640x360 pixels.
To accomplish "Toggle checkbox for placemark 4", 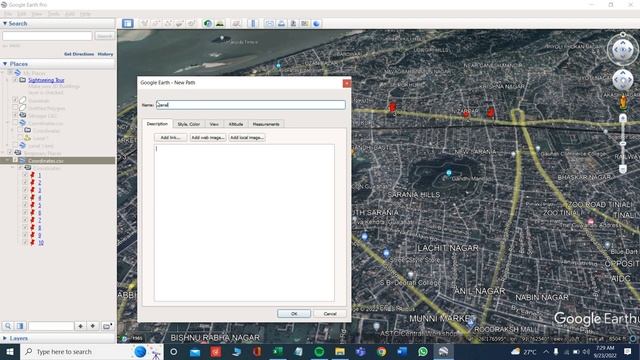I will [25, 198].
